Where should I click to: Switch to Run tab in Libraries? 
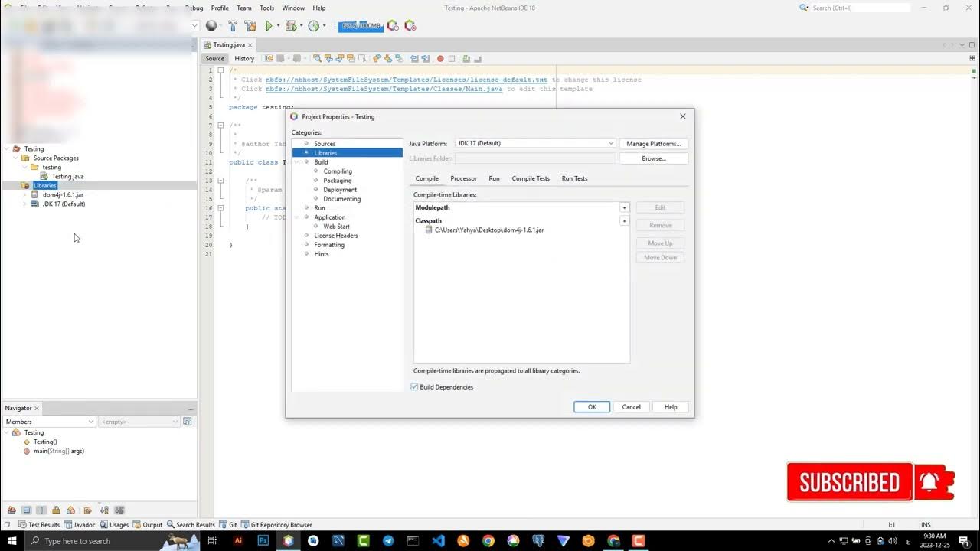click(494, 178)
